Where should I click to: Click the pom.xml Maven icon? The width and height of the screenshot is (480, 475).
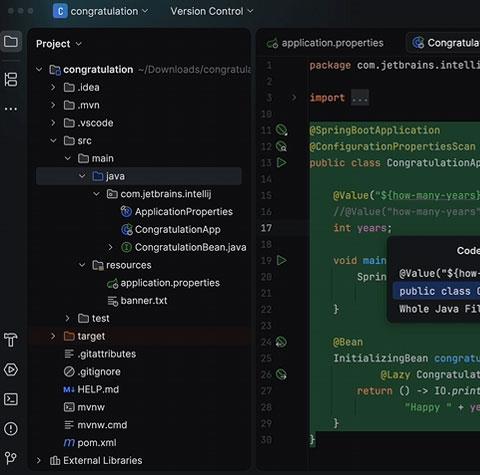click(x=69, y=443)
